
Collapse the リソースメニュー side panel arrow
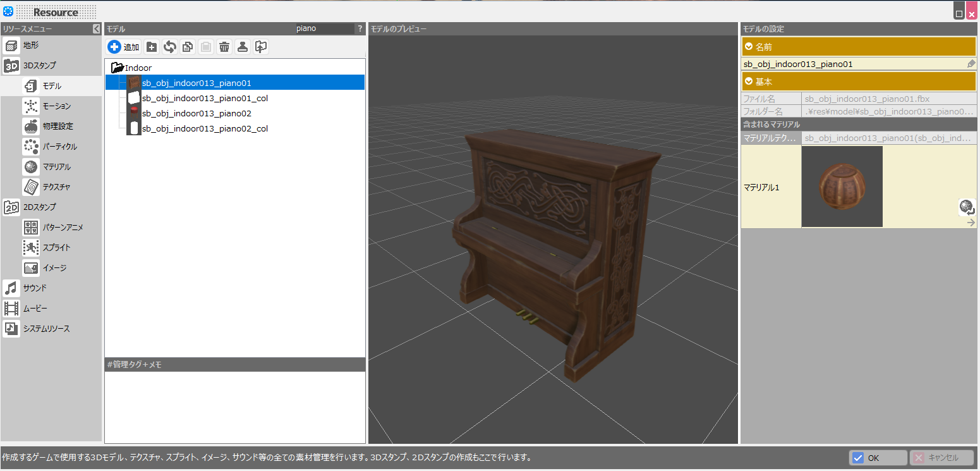[96, 28]
